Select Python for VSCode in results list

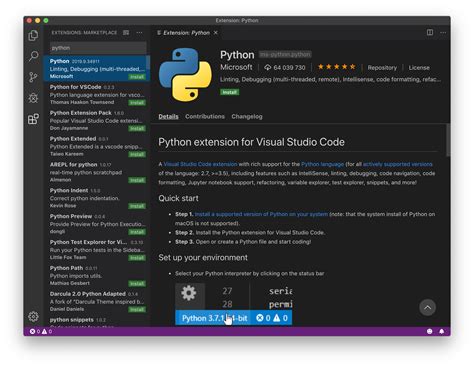pyautogui.click(x=96, y=94)
